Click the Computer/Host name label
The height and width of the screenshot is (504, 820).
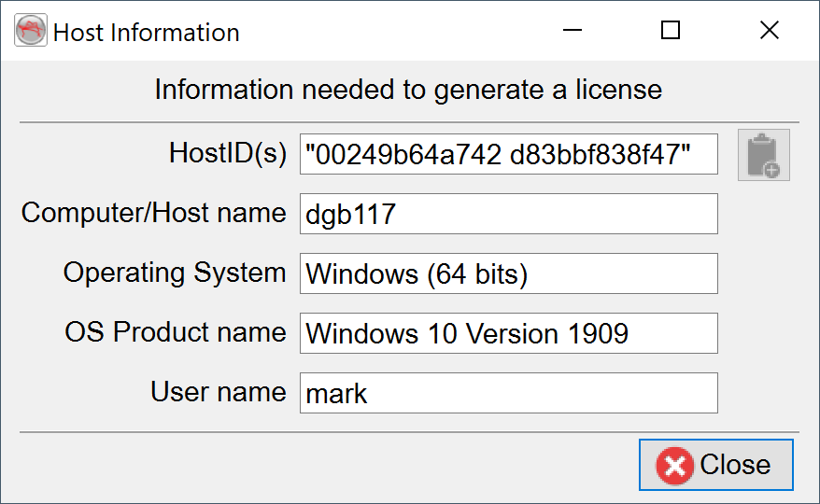click(x=153, y=213)
